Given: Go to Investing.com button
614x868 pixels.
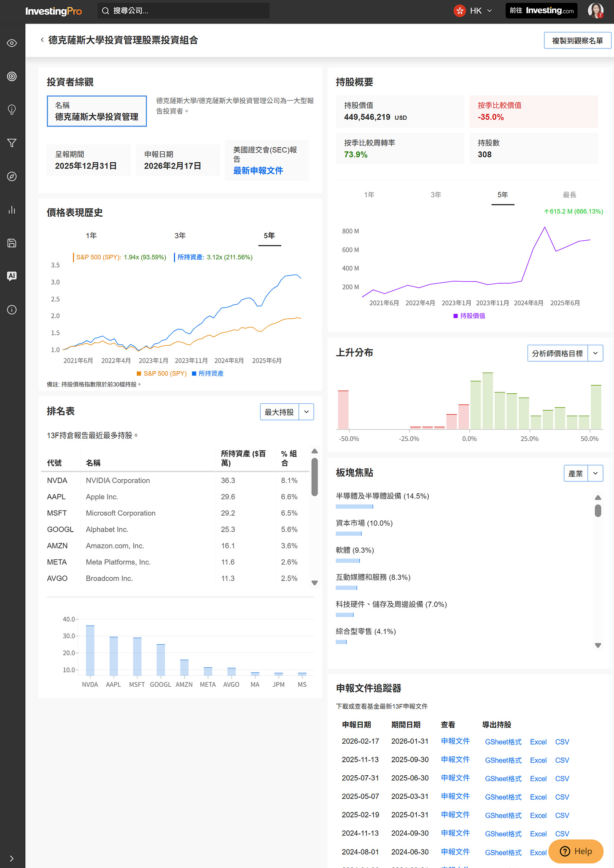Looking at the screenshot, I should (x=541, y=11).
